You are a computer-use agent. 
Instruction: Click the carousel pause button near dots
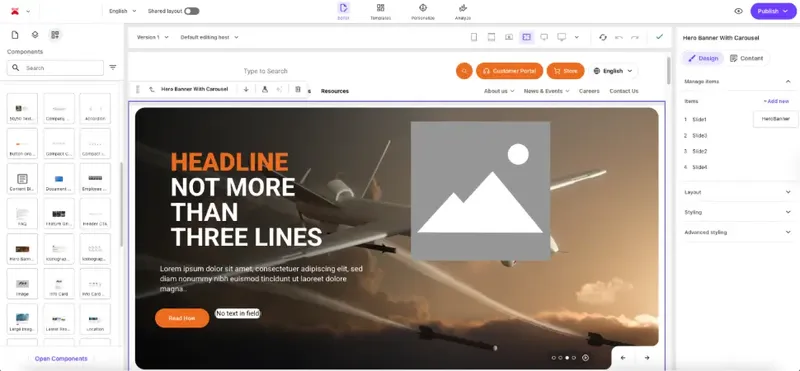click(585, 358)
